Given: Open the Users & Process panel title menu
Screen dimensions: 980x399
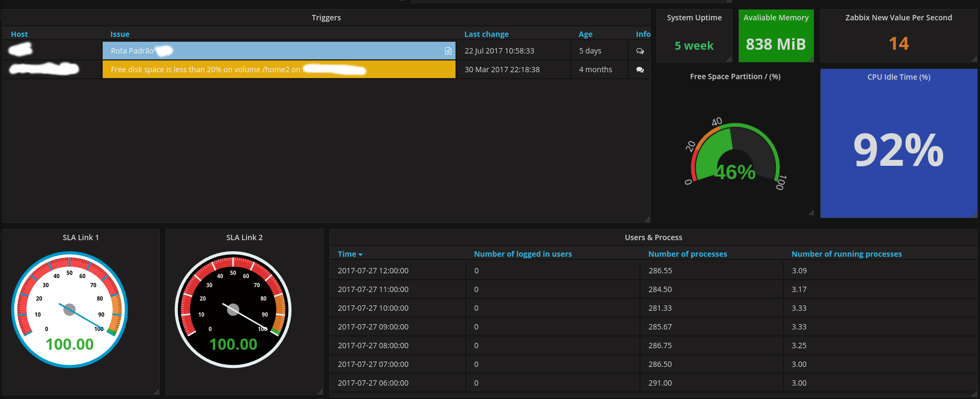Looking at the screenshot, I should pos(653,237).
